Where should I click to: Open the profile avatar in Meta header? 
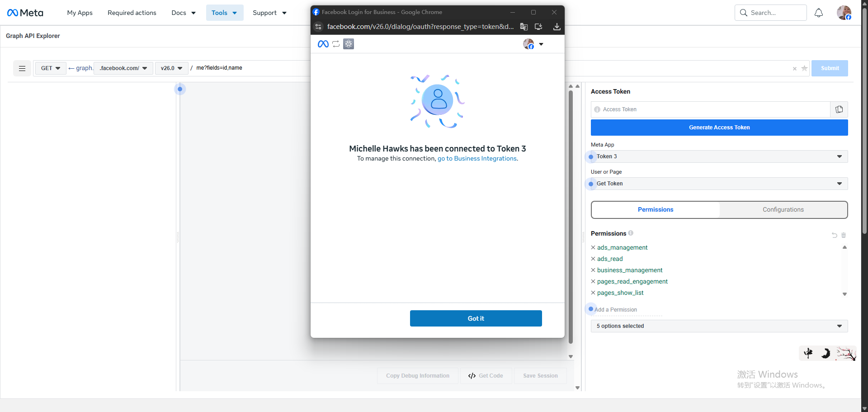844,13
